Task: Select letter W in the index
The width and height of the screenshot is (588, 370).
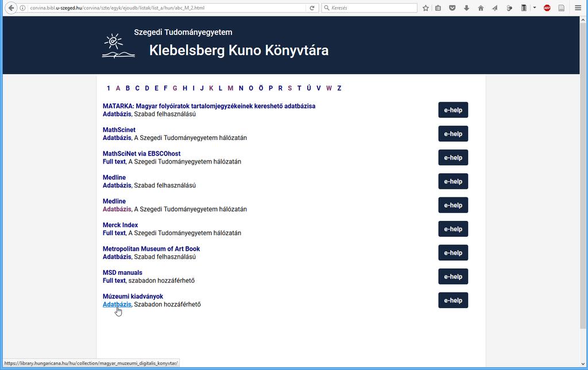Action: [329, 88]
